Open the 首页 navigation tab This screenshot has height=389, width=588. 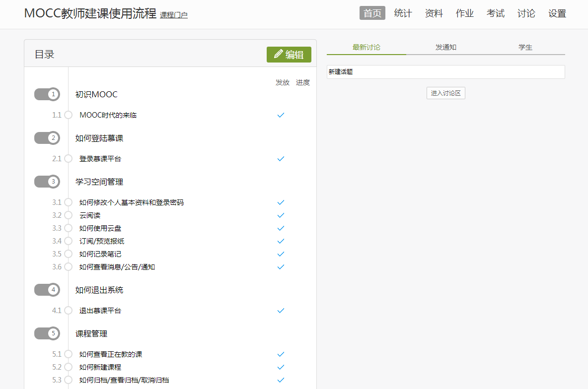tap(372, 13)
